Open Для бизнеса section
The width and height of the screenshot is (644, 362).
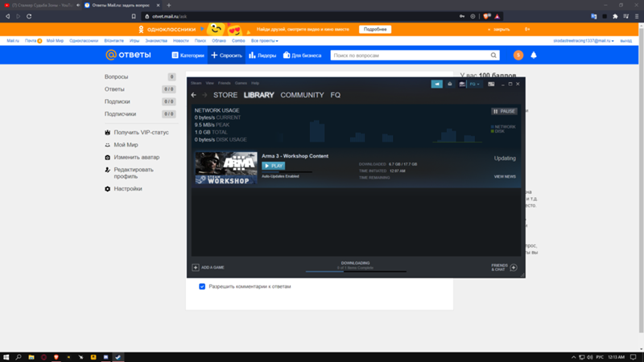pos(303,56)
